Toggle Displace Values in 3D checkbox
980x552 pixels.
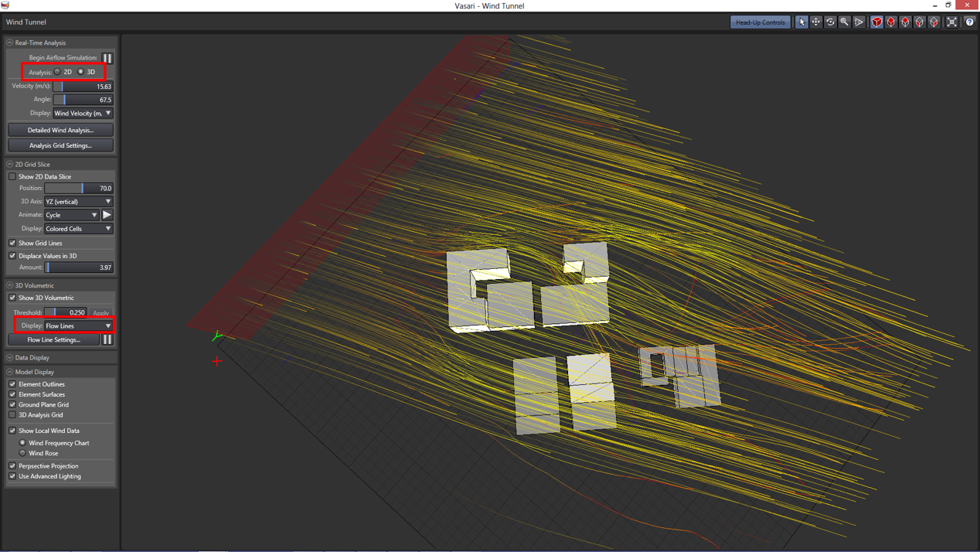pos(12,256)
